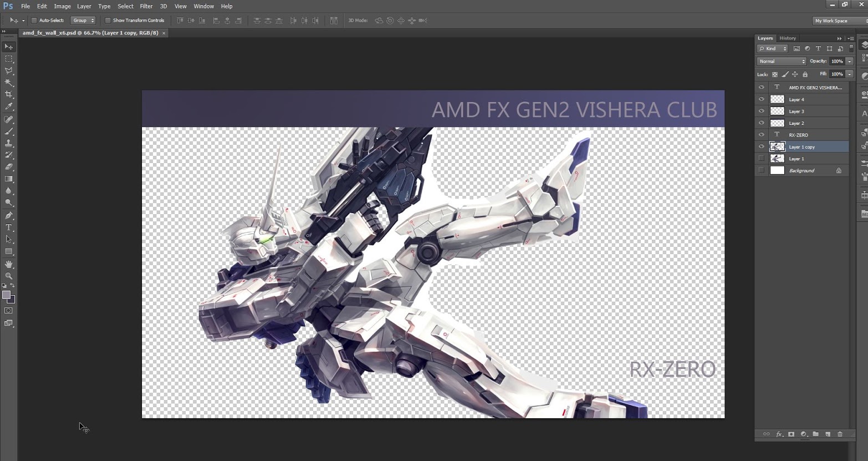Click the Layer 1 copy thumbnail
Image resolution: width=868 pixels, height=461 pixels.
pyautogui.click(x=778, y=147)
